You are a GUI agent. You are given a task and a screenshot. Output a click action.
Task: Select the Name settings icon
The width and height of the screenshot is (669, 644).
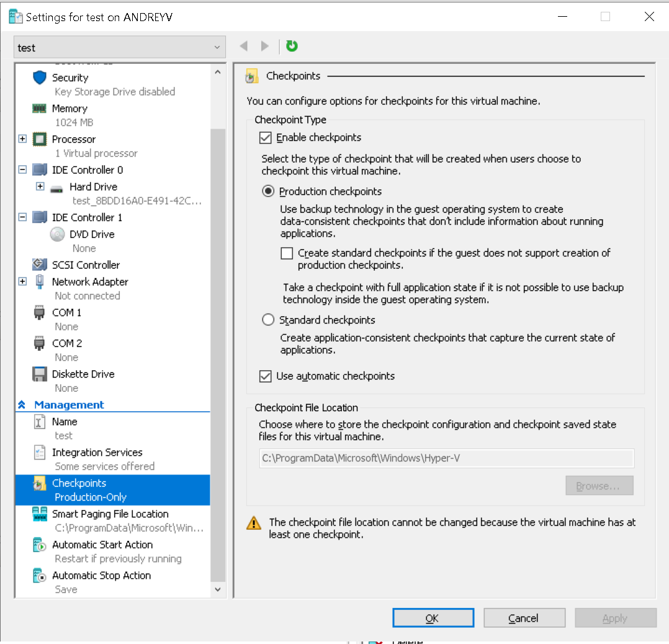(39, 422)
